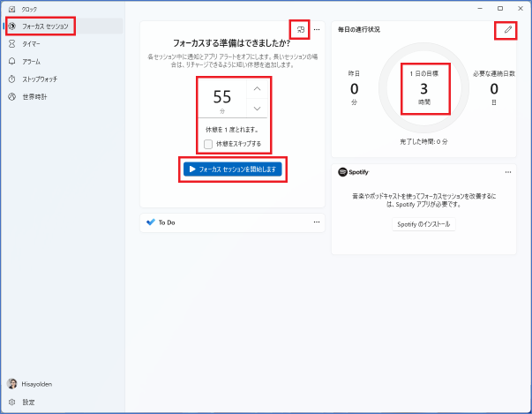Click the 55 minutes duration field
Viewport: 532px width, 414px height.
coord(221,98)
